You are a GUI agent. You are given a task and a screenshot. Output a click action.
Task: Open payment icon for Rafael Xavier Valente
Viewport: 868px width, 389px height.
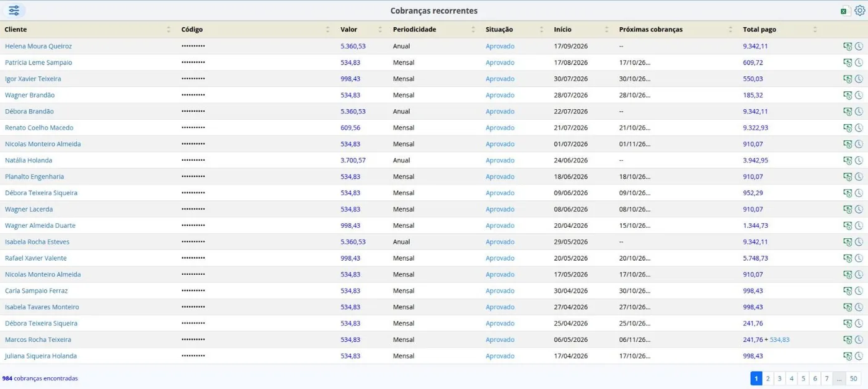(848, 258)
